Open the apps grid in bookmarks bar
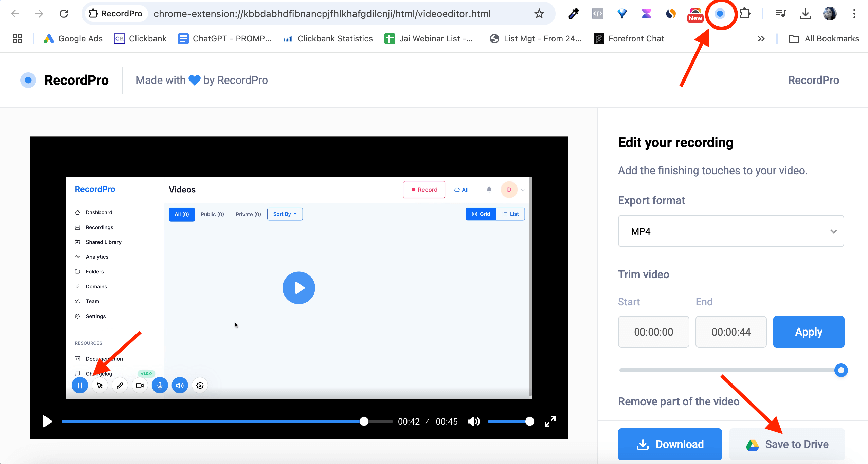 (18, 39)
